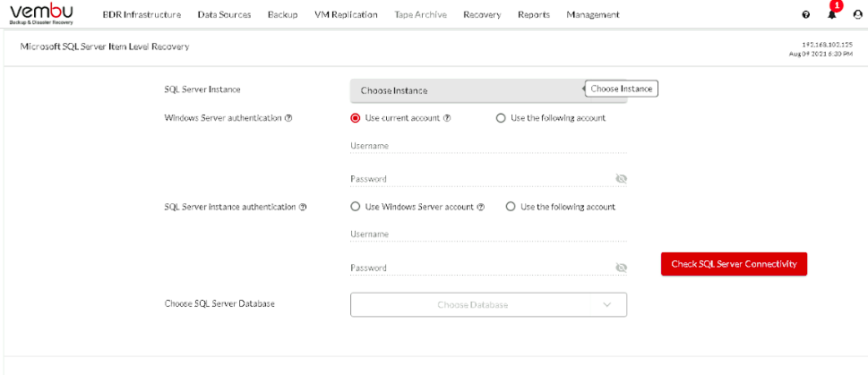868x375 pixels.
Task: Click the 192.168.102.125 server address text
Action: pyautogui.click(x=827, y=44)
